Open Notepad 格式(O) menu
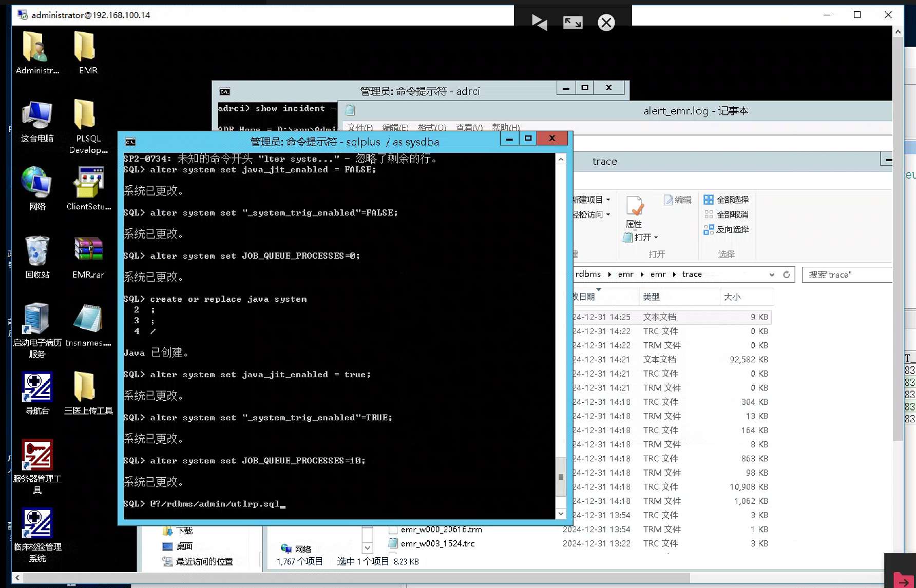916x588 pixels. [x=432, y=127]
